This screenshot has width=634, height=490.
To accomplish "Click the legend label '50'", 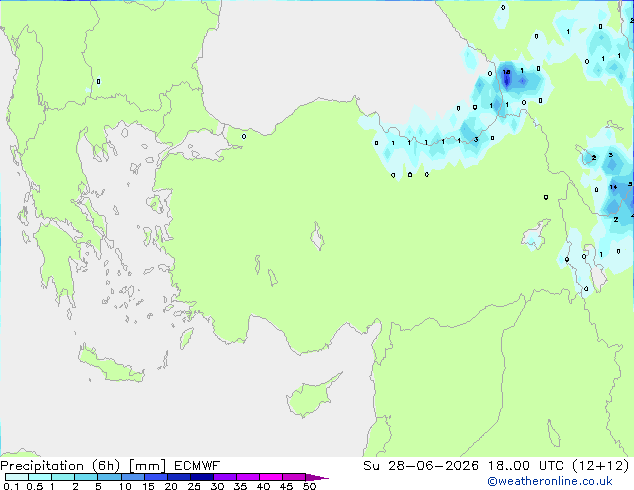I will pyautogui.click(x=310, y=486).
